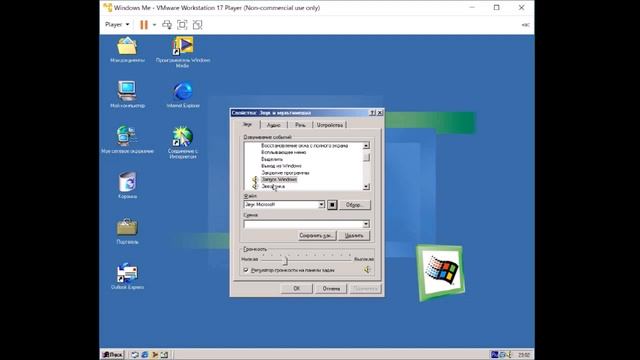
Task: Switch to the Аудио tab
Action: [273, 125]
